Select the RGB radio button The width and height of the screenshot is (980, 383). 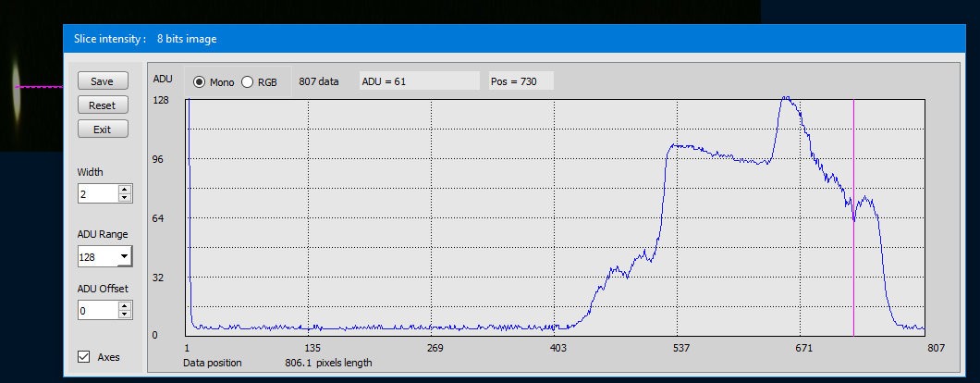(248, 82)
